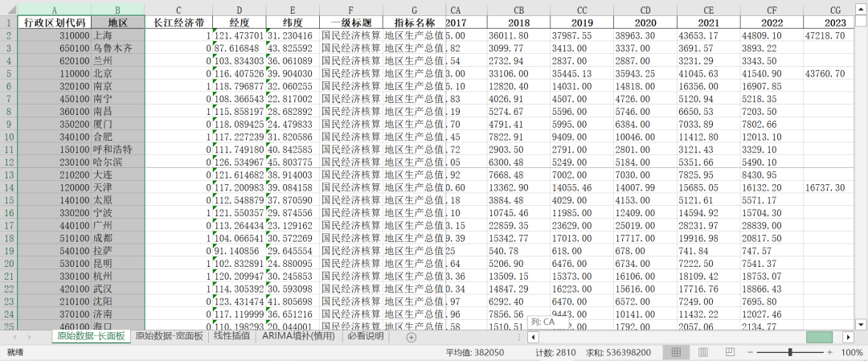Click the 就绪 status indicator

pos(15,352)
